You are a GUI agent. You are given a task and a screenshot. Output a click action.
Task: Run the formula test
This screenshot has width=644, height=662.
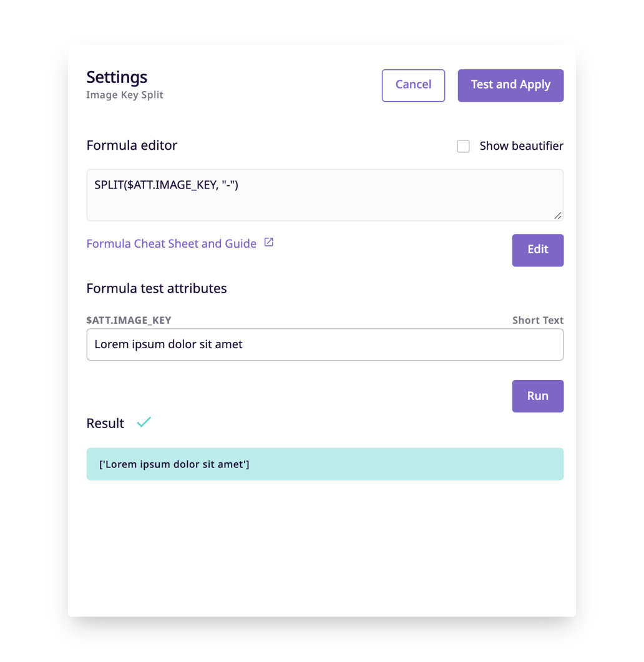tap(537, 396)
